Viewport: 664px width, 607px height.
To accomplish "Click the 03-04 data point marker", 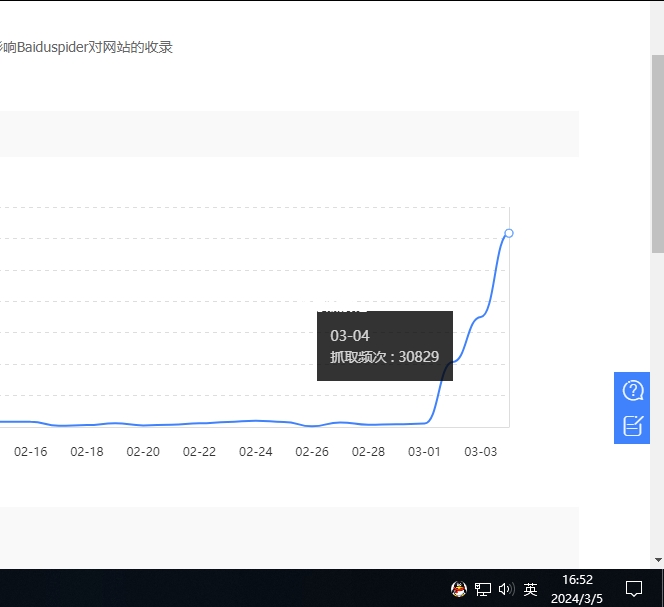I will point(509,233).
